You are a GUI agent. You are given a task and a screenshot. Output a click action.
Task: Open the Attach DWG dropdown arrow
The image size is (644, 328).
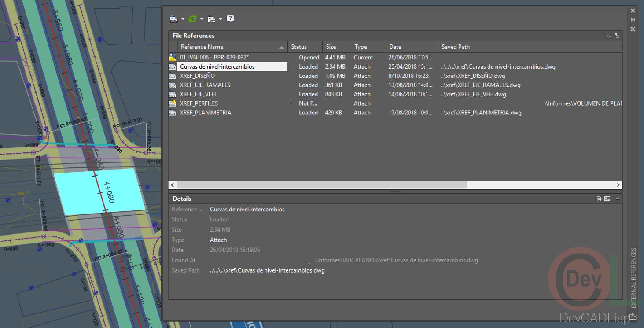click(183, 19)
